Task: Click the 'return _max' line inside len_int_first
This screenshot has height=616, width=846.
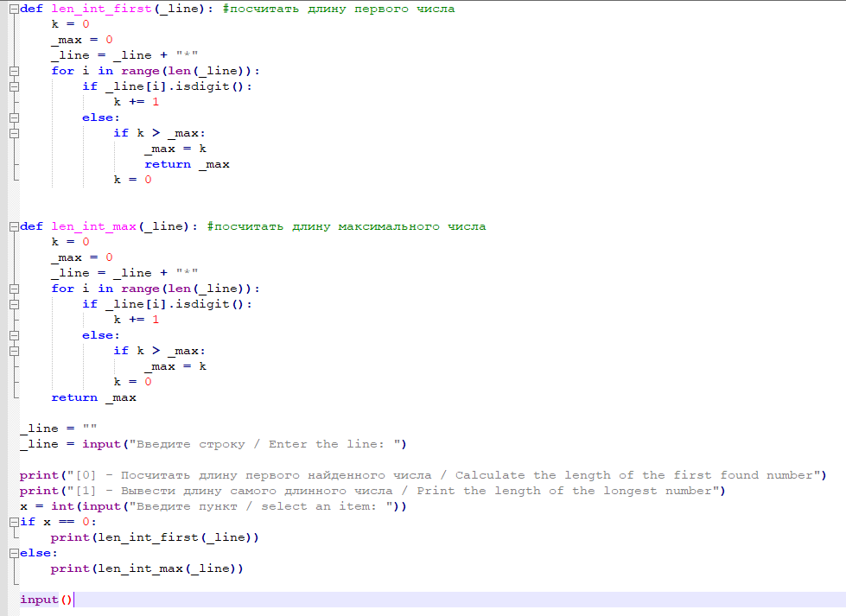Action: pos(187,164)
